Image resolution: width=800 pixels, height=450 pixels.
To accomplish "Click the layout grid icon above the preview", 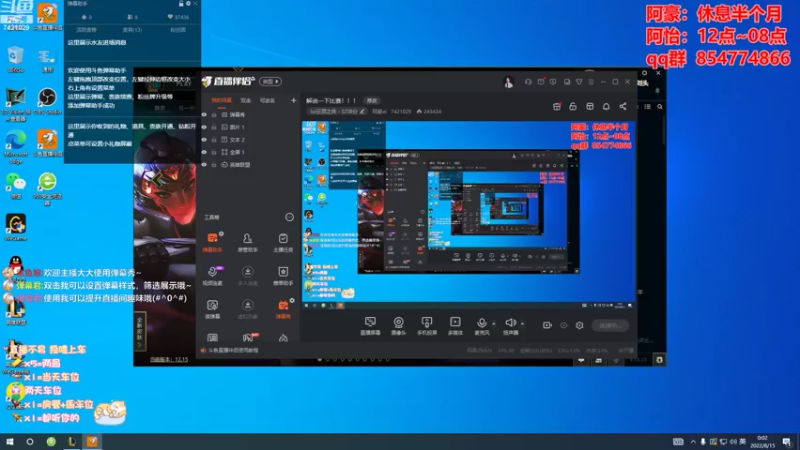I will coord(590,106).
